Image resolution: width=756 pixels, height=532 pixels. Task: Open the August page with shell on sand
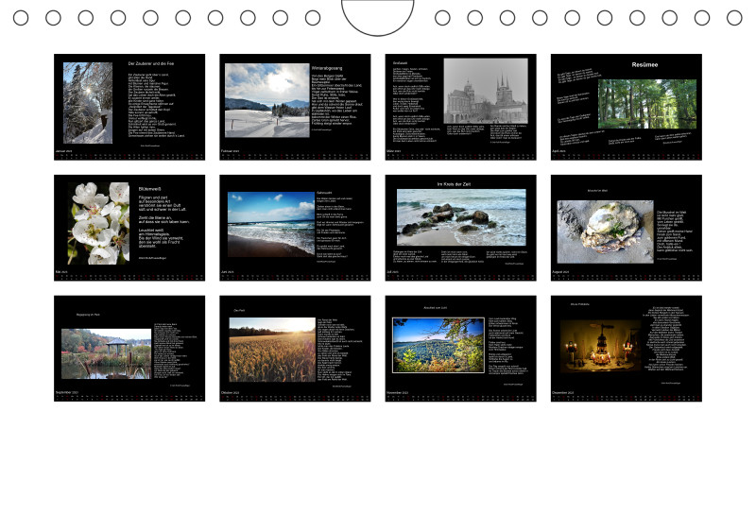tap(627, 228)
